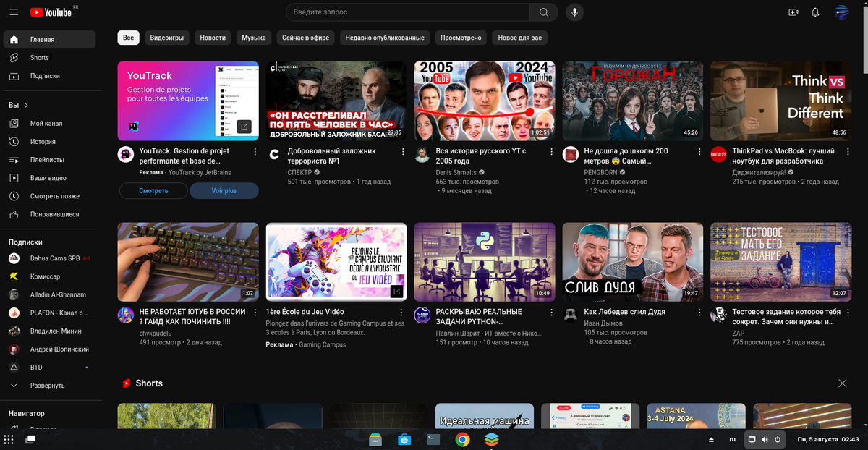
Task: Open options for ThinkPad vs MacBook video
Action: coord(848,152)
